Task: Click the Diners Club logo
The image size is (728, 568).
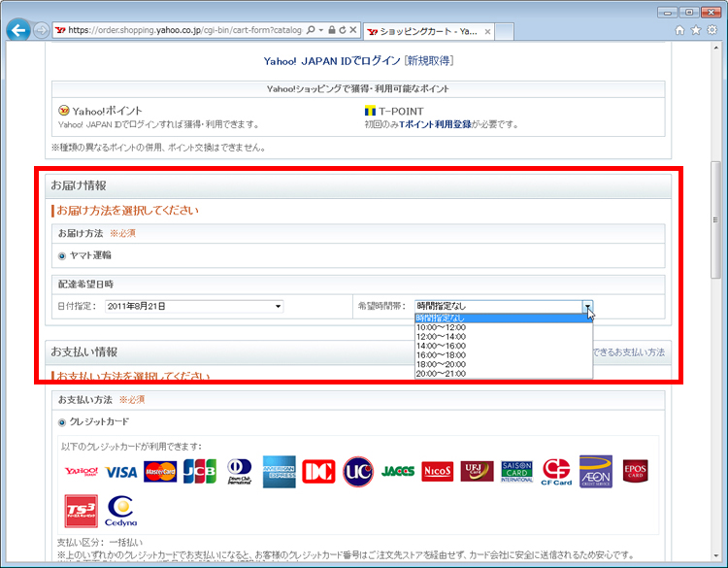Action: (x=240, y=471)
